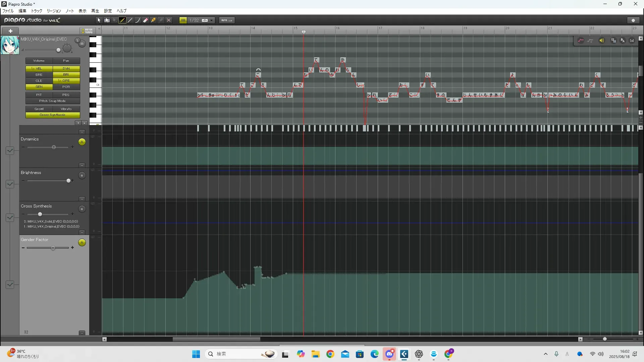Select the arrow pointer tool
This screenshot has height=362, width=644.
pos(99,20)
